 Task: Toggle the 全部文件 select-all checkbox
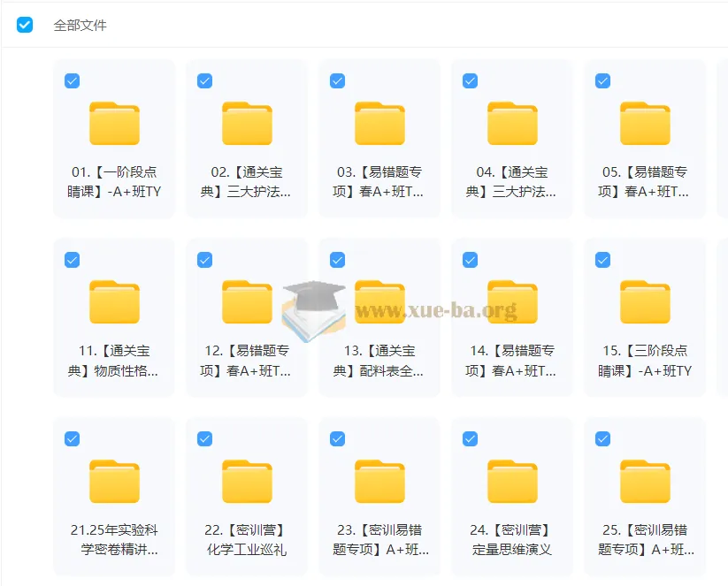[25, 25]
